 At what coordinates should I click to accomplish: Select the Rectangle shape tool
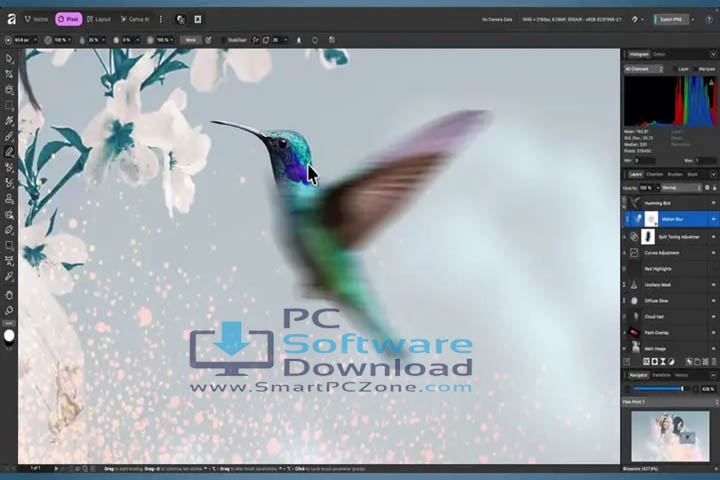(9, 245)
